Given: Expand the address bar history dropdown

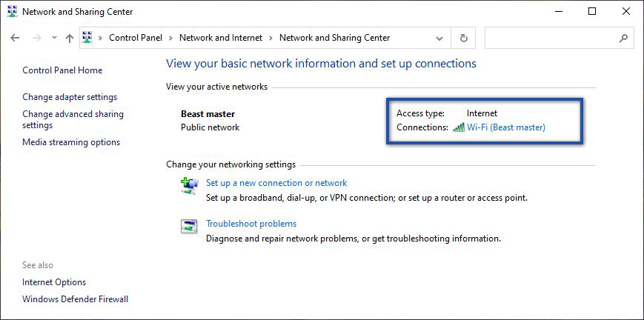Looking at the screenshot, I should pyautogui.click(x=440, y=38).
